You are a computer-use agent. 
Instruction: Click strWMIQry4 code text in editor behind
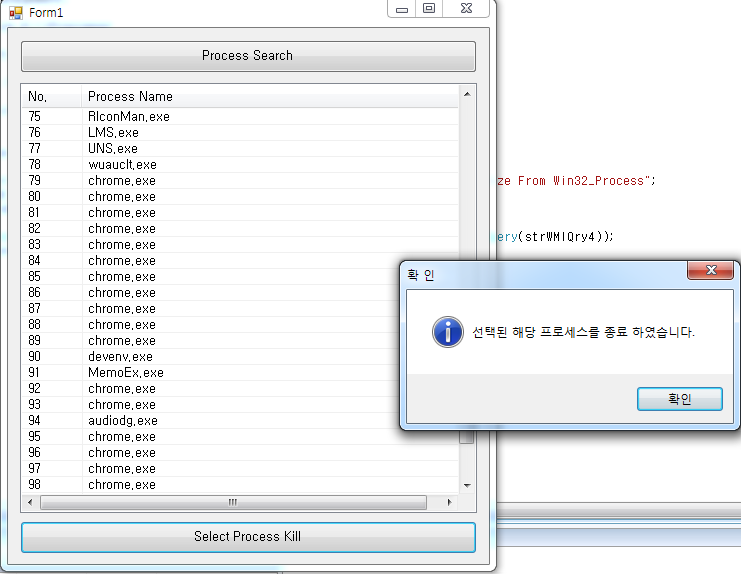tap(560, 237)
